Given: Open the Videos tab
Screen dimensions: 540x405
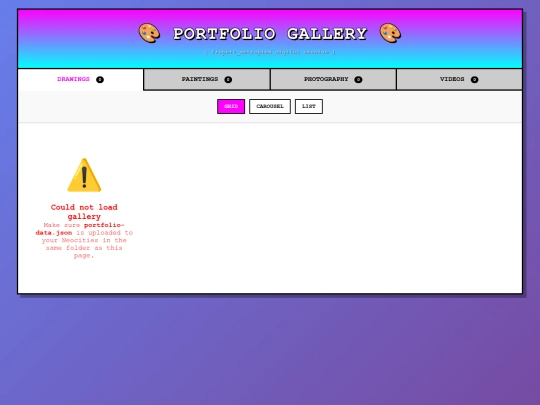Looking at the screenshot, I should click(459, 80).
